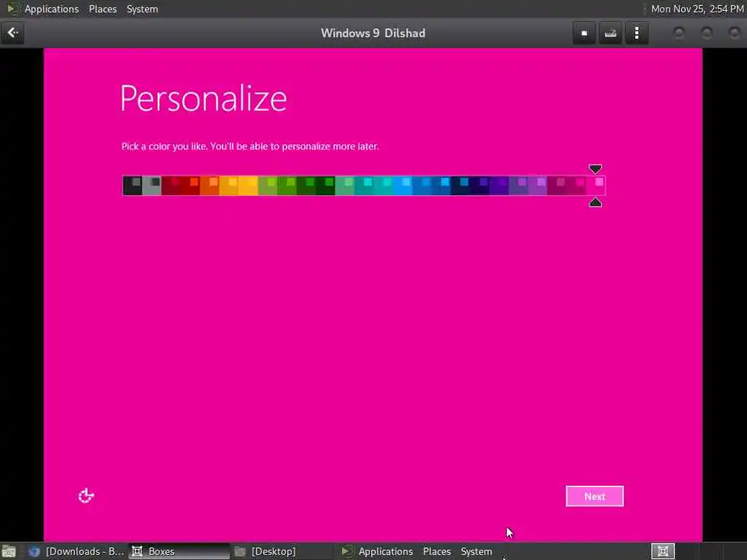Viewport: 747px width, 560px height.
Task: Click the square stop icon in the Boxes header
Action: 584,33
